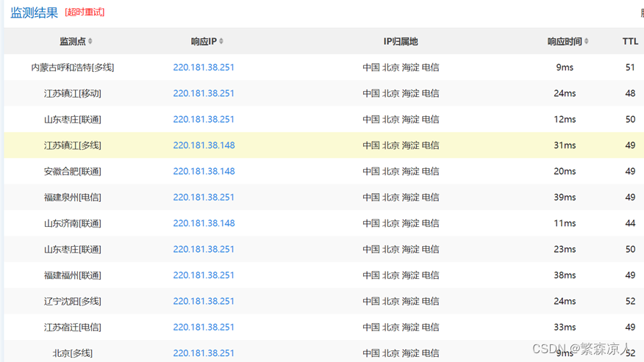Sort by 监测点 column arrows

click(90, 41)
